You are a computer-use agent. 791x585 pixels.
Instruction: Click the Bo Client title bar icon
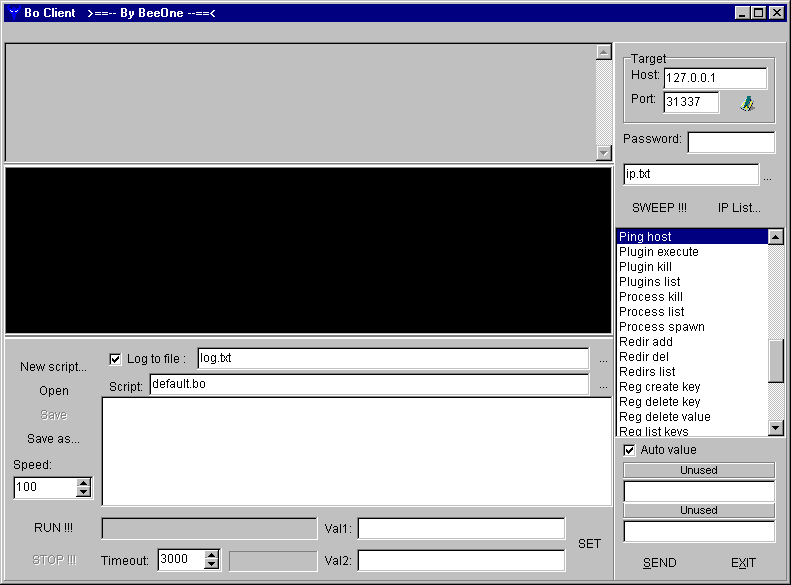13,13
